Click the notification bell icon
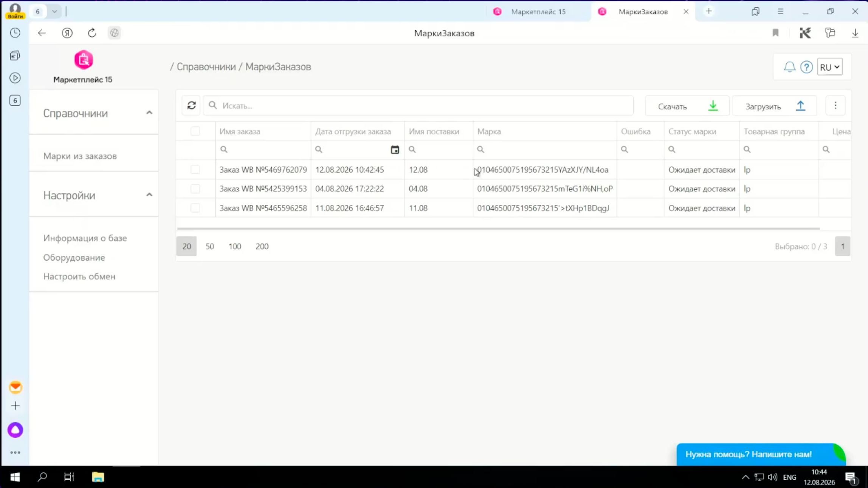Viewport: 868px width, 488px height. 789,67
